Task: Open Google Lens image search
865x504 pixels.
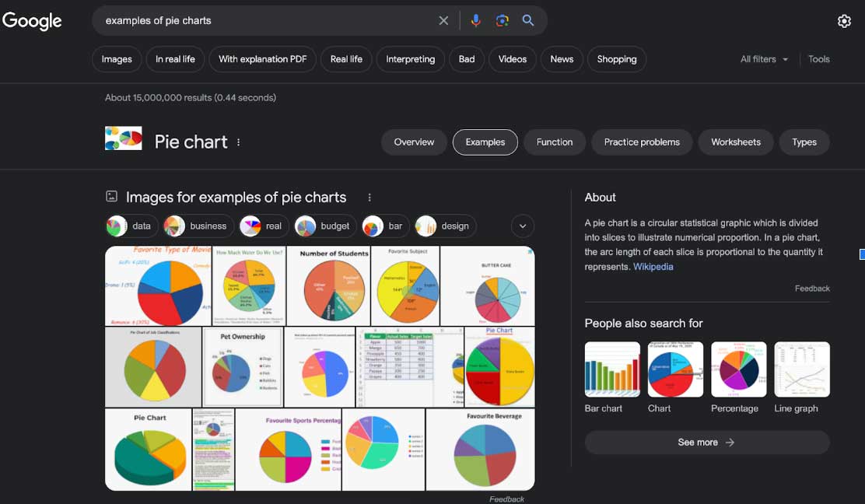Action: (x=502, y=21)
